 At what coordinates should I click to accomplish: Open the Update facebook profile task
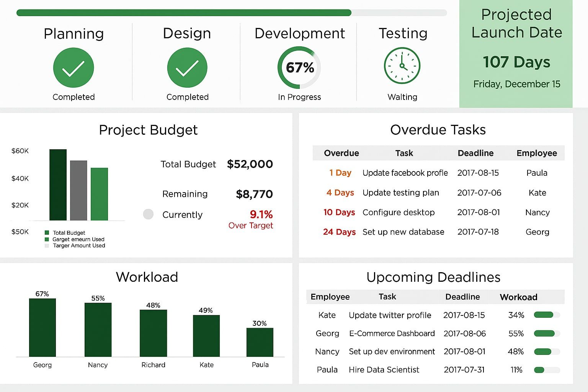(x=405, y=173)
